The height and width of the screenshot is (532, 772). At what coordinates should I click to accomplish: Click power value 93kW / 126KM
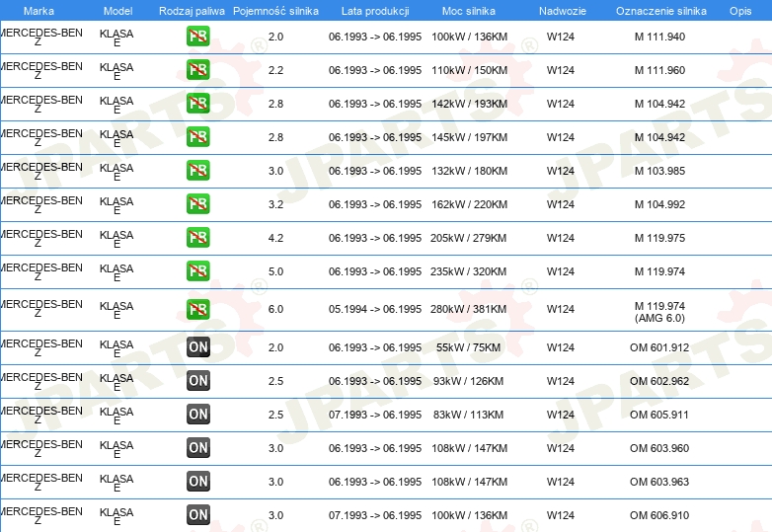468,381
